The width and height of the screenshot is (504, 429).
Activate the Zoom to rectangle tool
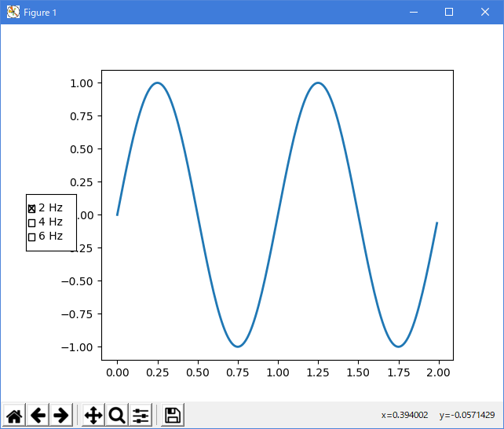(117, 415)
